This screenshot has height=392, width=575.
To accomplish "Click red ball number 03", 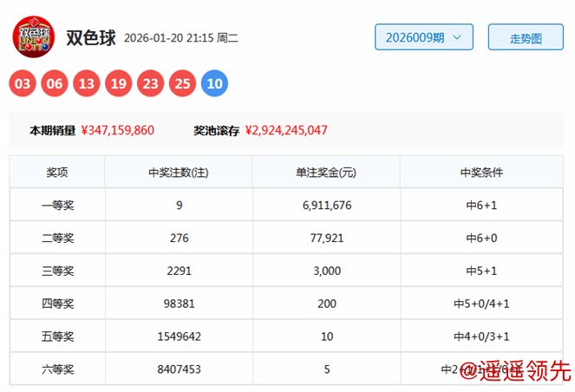I will pos(23,84).
